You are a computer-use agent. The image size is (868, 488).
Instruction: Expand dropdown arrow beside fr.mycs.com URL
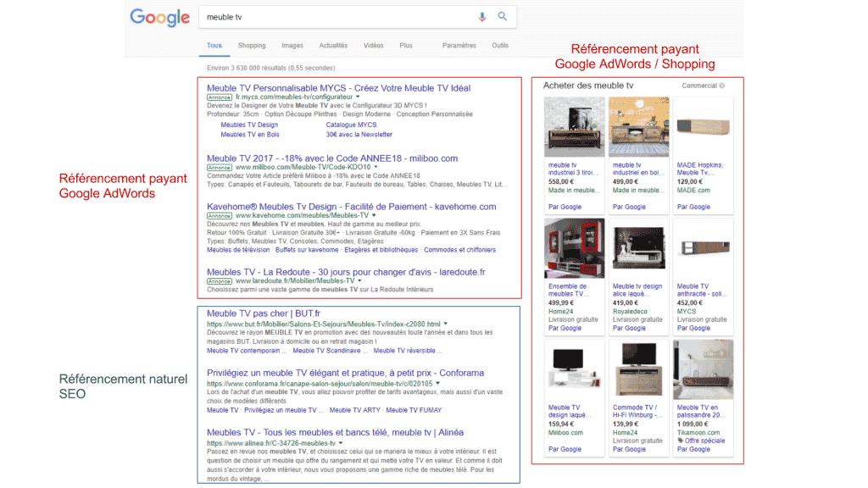(358, 97)
